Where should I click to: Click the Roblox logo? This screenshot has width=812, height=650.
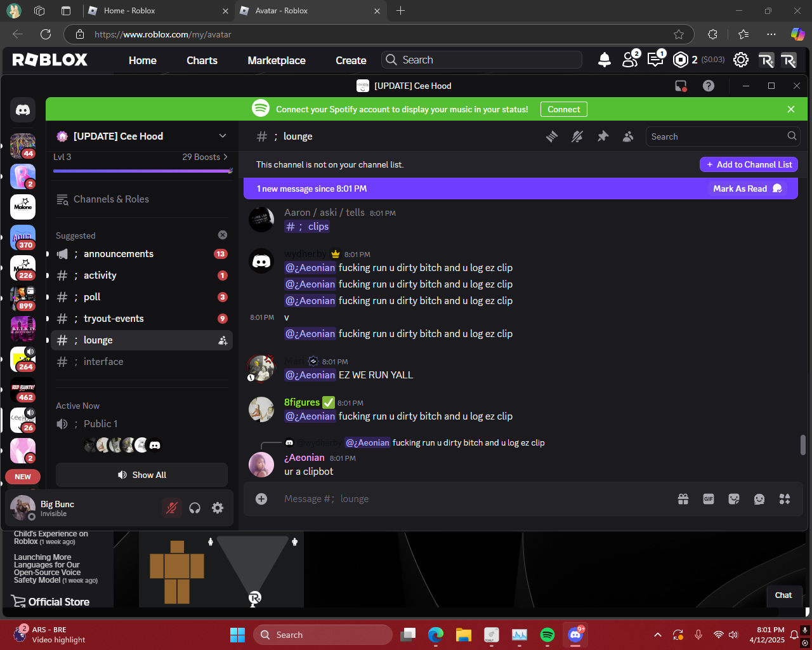50,60
